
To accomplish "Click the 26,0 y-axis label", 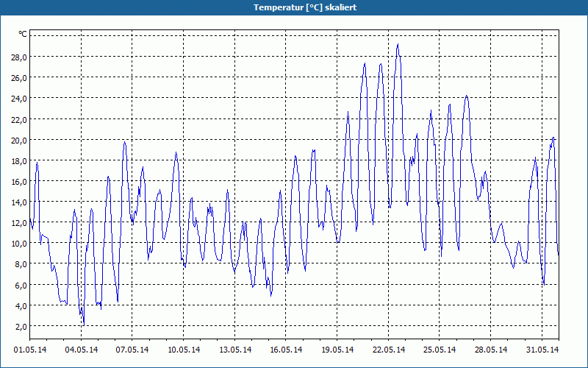I will point(21,78).
